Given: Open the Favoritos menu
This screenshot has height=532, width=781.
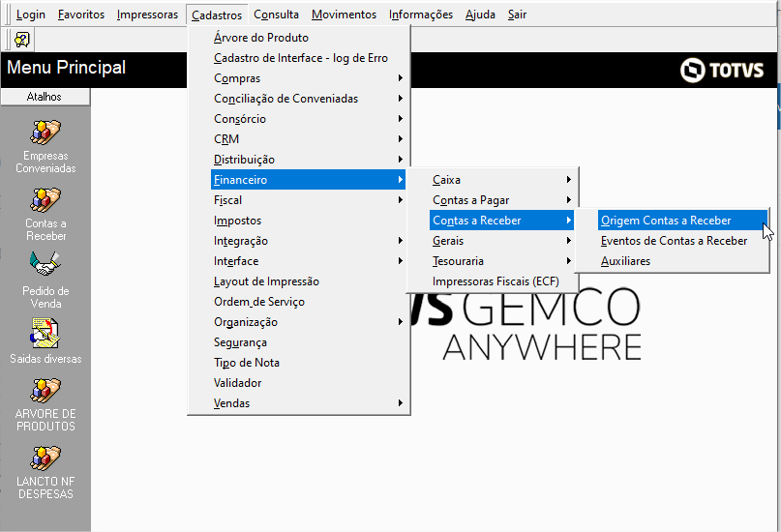Looking at the screenshot, I should 80,15.
